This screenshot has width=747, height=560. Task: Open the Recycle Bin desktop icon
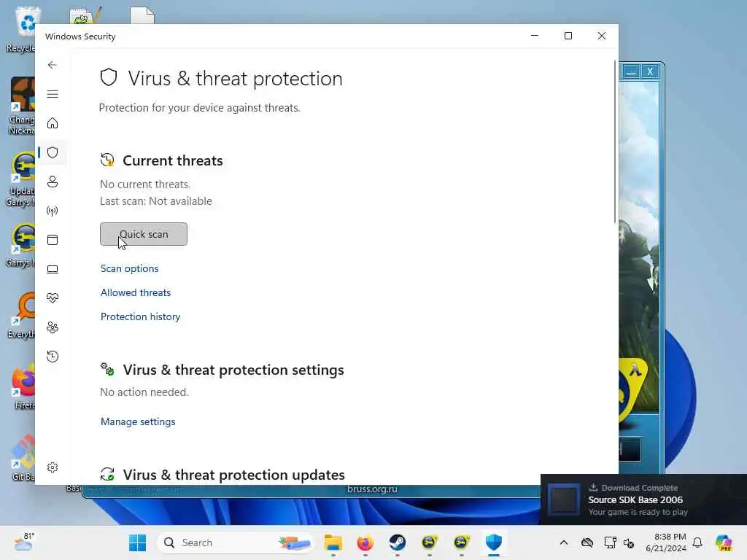21,29
